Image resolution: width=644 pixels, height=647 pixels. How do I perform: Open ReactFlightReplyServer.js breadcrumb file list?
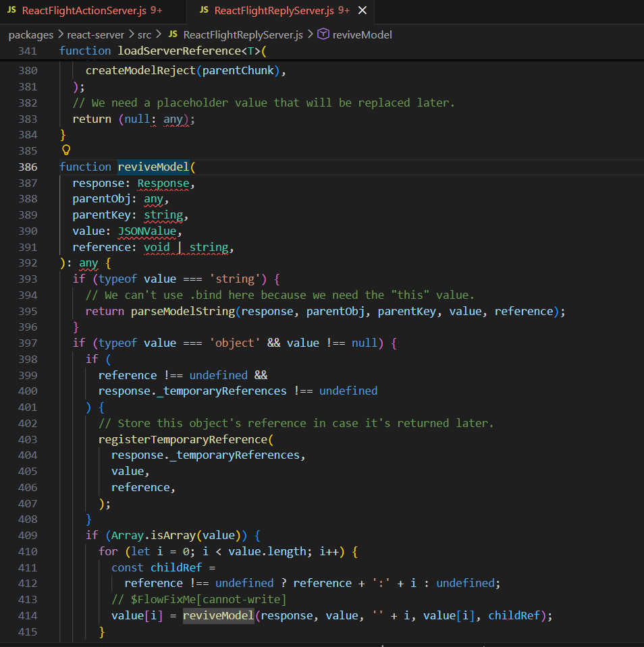[x=244, y=34]
